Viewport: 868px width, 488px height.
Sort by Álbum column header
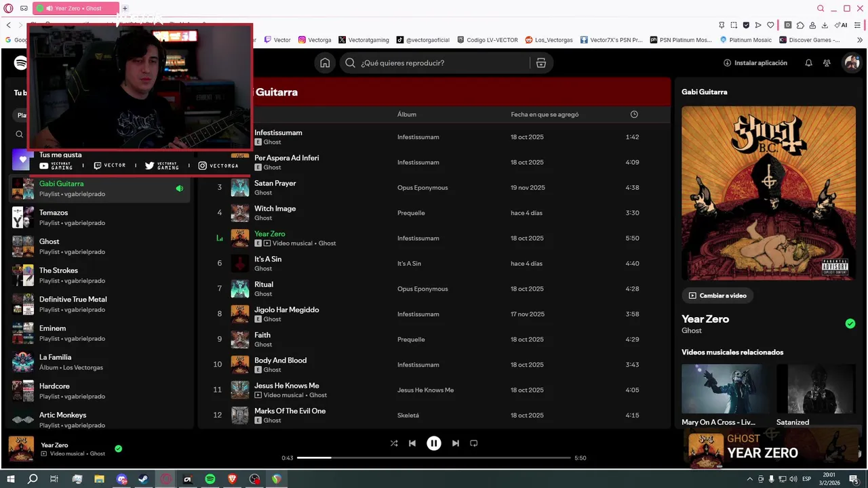[x=407, y=115]
